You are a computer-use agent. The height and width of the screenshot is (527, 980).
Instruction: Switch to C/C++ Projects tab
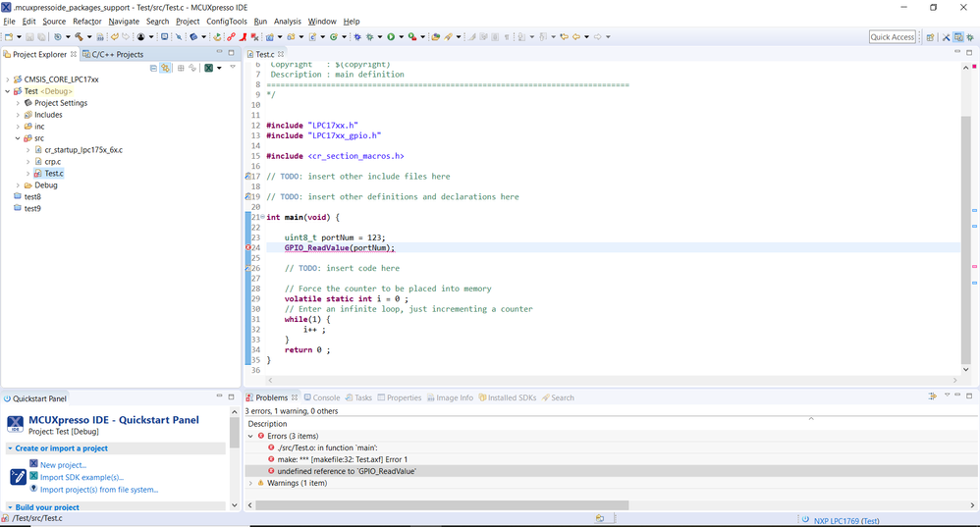113,54
